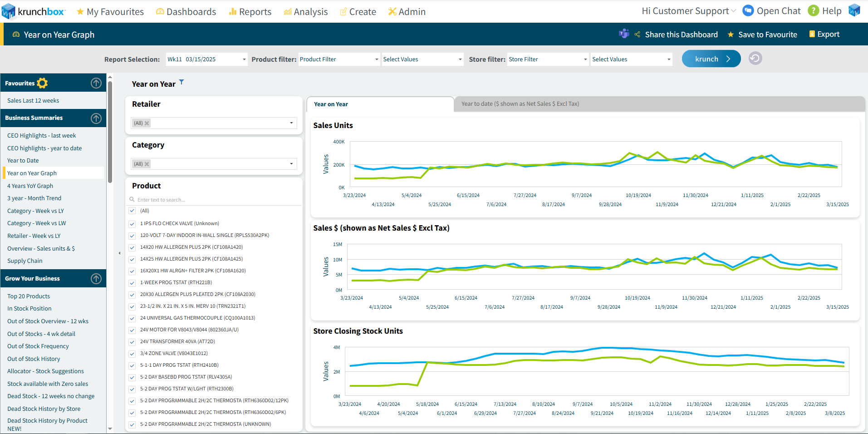Switch to the Year to date tab
The image size is (868, 434).
[x=520, y=104]
